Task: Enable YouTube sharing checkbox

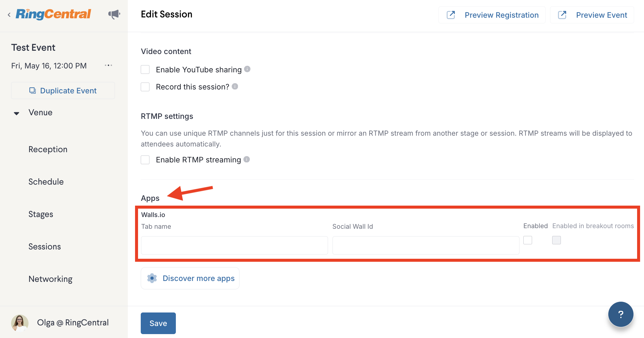Action: [145, 70]
